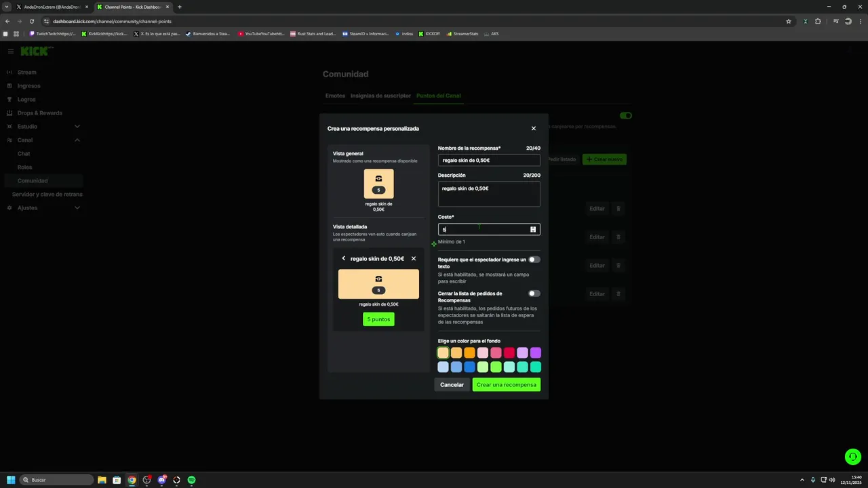Open Microsoft Store taskbar icon

click(x=117, y=480)
